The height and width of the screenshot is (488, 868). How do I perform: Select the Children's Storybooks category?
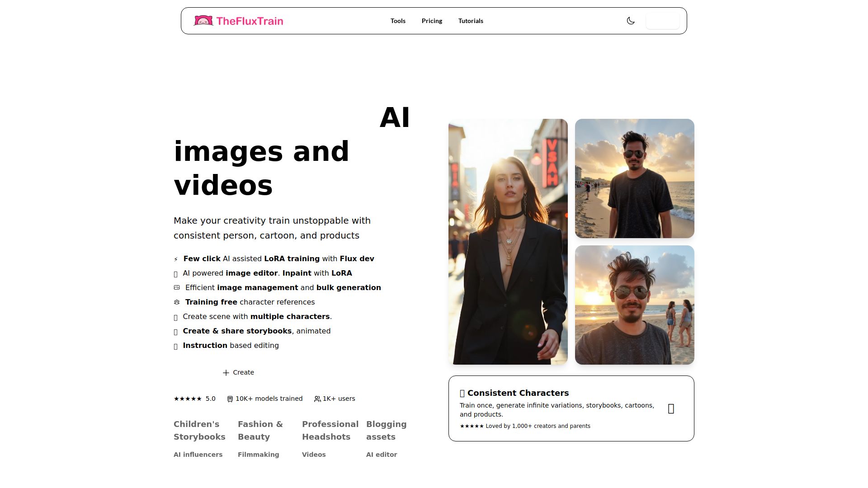click(199, 430)
